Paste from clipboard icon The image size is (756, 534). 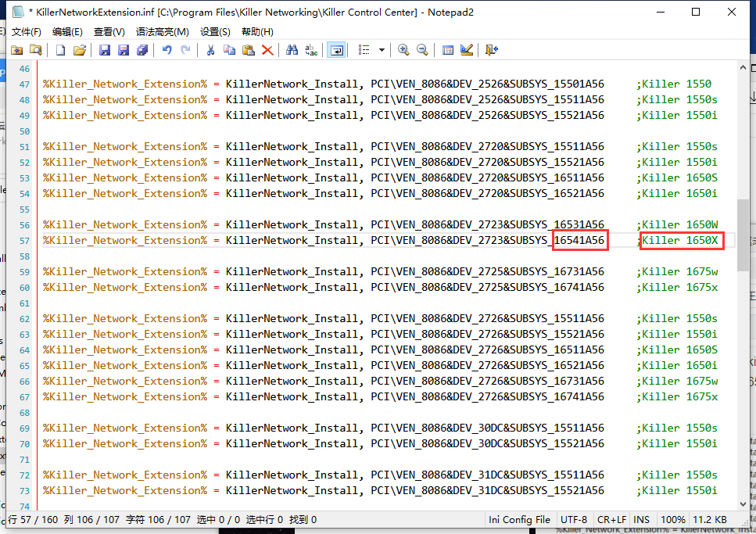point(249,50)
